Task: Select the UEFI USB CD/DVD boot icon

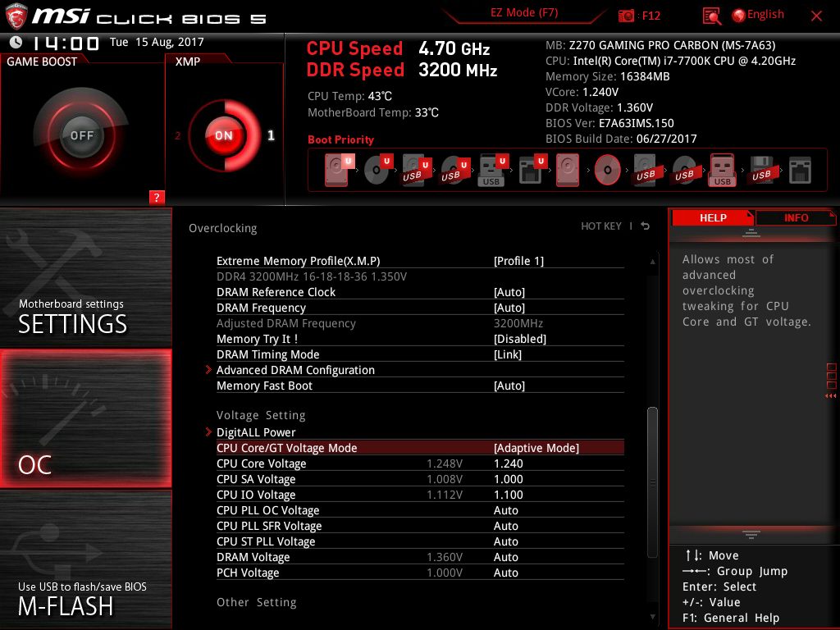Action: click(454, 170)
